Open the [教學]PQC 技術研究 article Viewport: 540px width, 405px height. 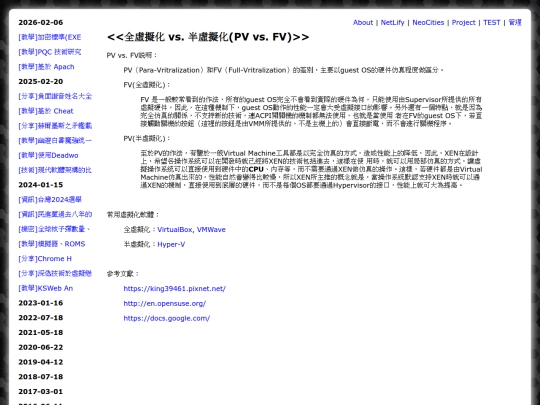50,52
